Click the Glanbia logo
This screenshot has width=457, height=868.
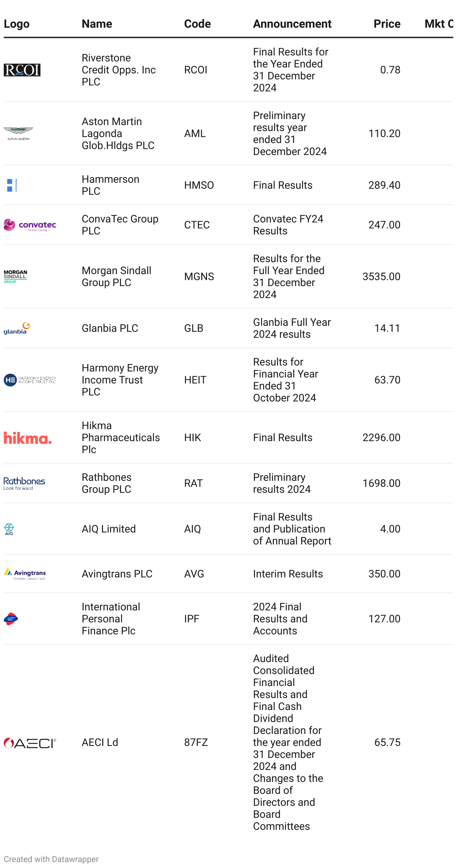tap(17, 328)
